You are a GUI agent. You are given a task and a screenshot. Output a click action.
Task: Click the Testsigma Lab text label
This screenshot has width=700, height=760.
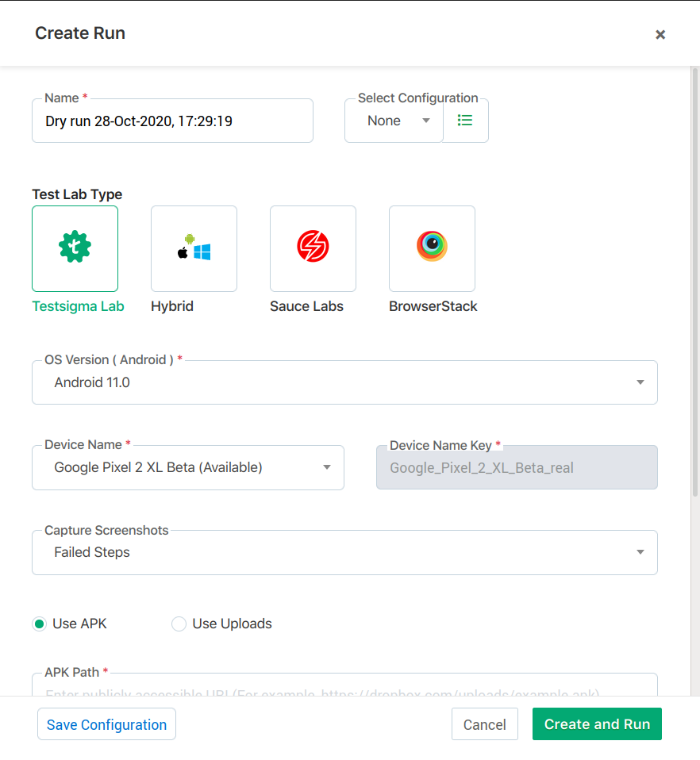point(78,306)
